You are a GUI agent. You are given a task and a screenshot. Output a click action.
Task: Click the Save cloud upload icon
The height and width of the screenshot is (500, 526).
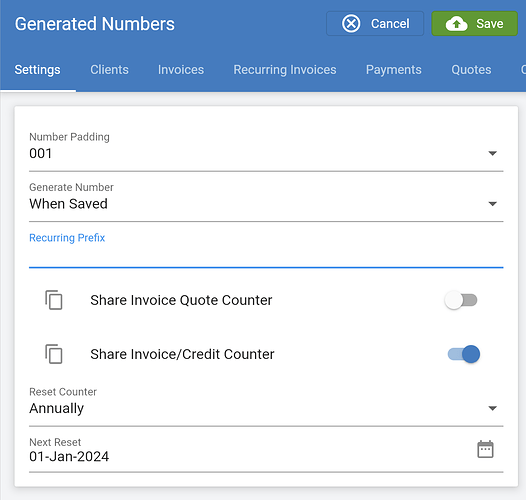(x=456, y=23)
